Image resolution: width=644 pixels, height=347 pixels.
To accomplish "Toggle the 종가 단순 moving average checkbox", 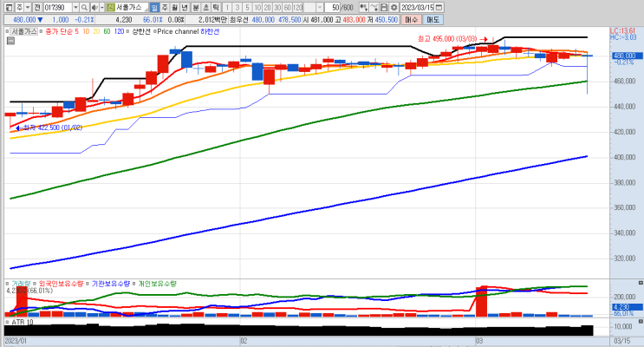I will coord(41,31).
